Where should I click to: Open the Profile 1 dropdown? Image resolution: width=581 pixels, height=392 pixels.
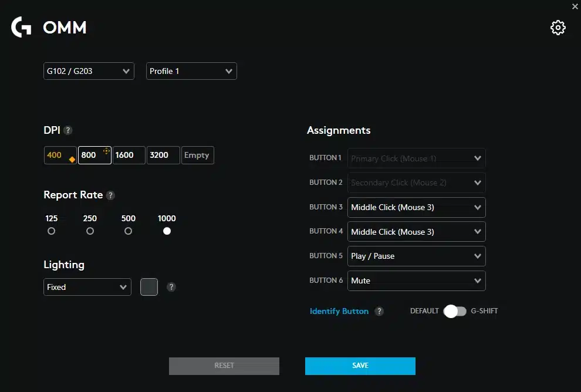point(191,71)
